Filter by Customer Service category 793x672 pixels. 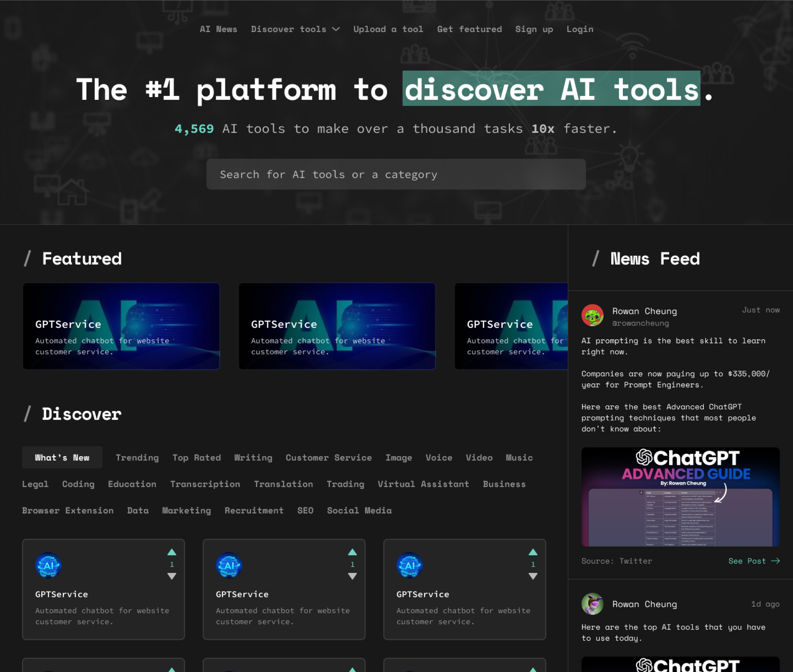pyautogui.click(x=329, y=458)
